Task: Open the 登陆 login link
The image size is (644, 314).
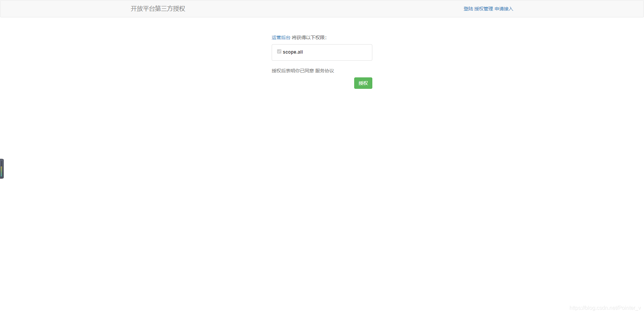Action: [x=468, y=9]
